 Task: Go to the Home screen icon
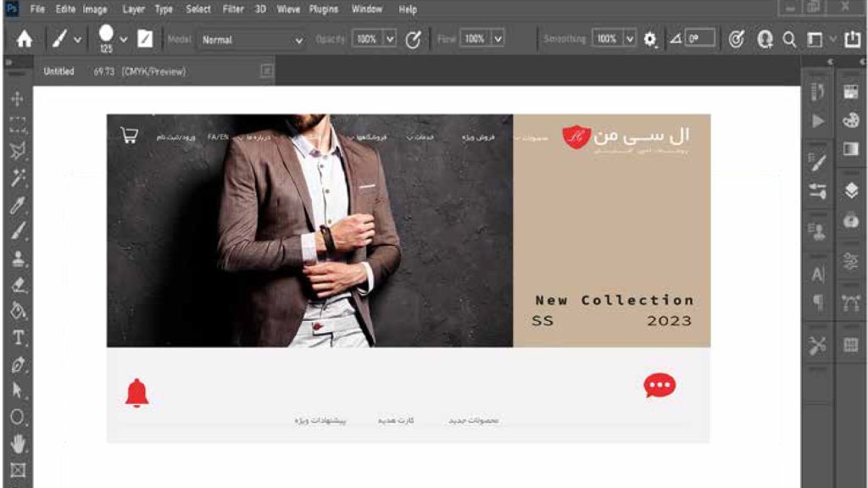click(24, 39)
